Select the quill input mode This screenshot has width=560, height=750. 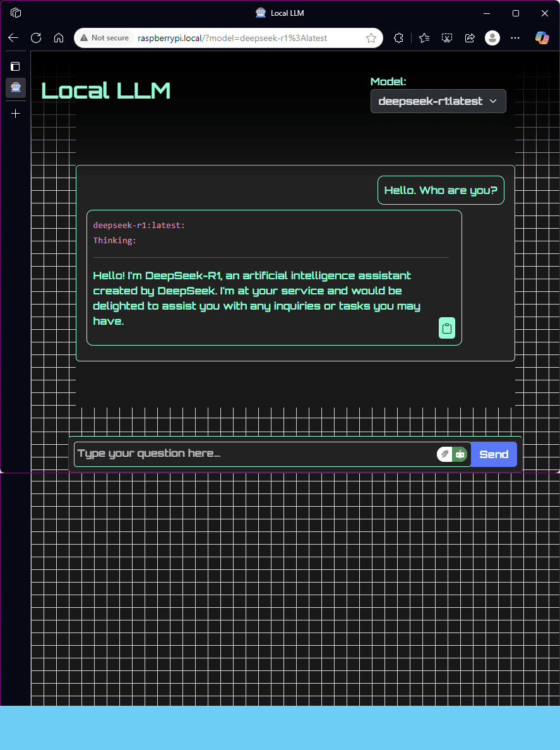point(446,454)
